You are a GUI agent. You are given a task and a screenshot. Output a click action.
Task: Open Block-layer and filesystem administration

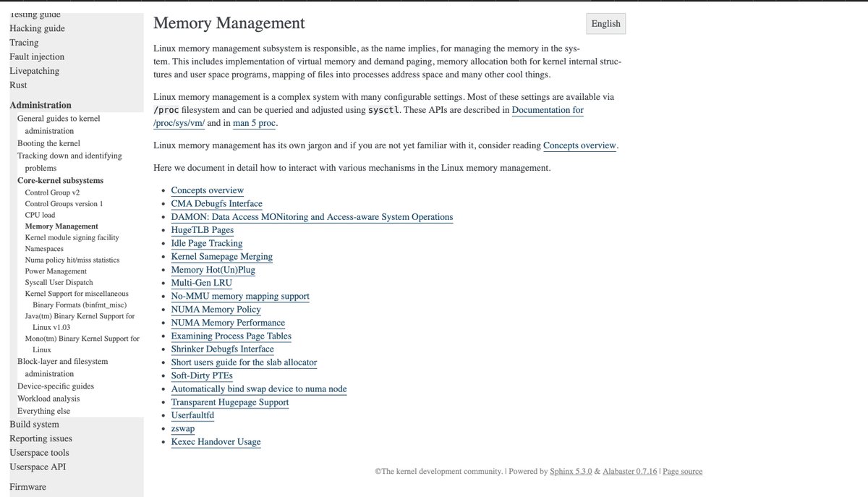(62, 368)
